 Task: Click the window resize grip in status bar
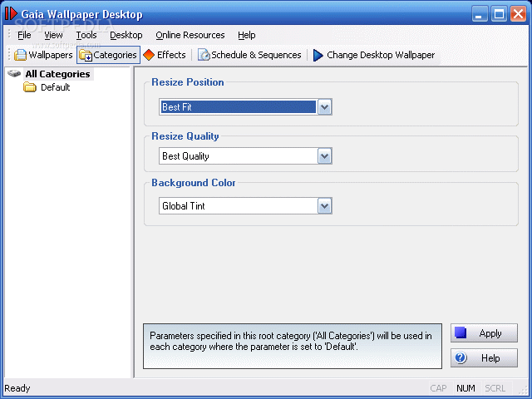525,391
